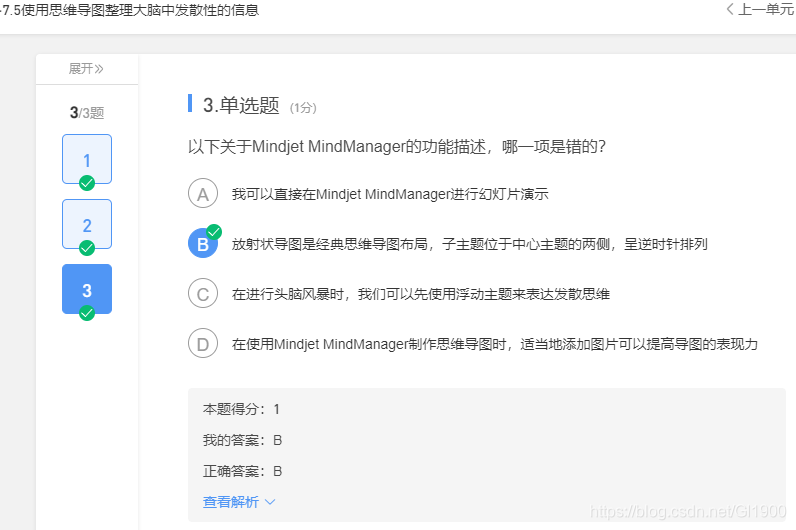Click option C text about 头脑风暴
Viewport: 796px width, 530px height.
(421, 294)
